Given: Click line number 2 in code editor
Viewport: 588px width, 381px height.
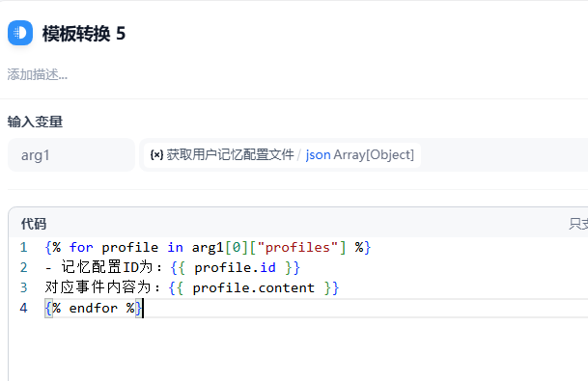Looking at the screenshot, I should [x=23, y=267].
